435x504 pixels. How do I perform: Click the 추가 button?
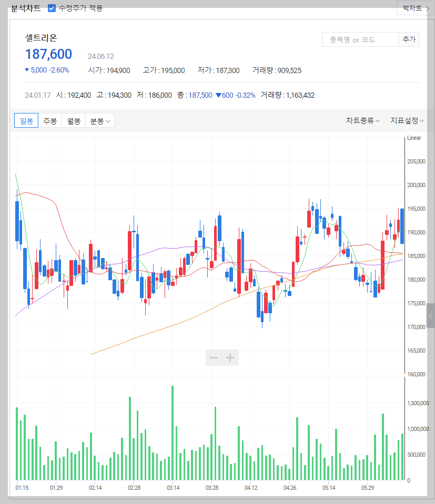(409, 39)
